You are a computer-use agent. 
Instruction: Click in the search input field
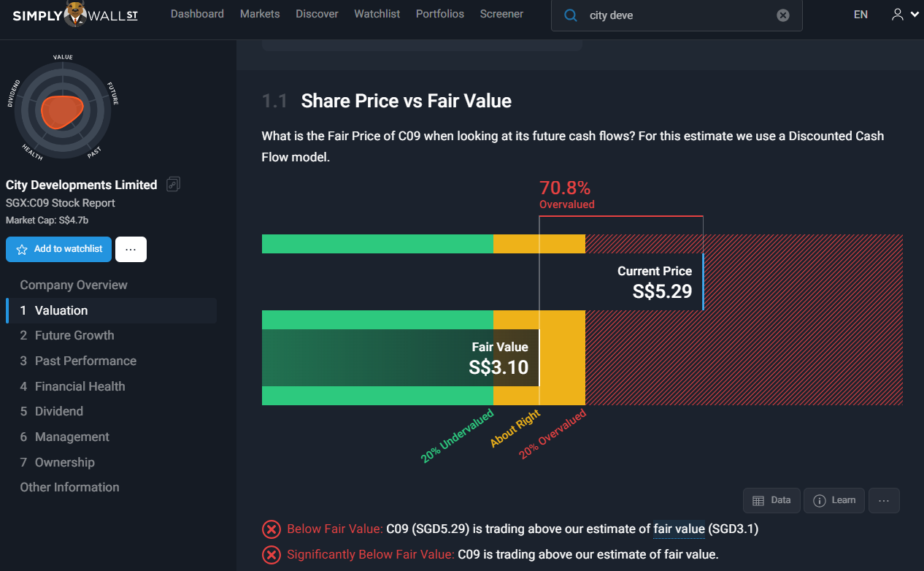tap(679, 15)
